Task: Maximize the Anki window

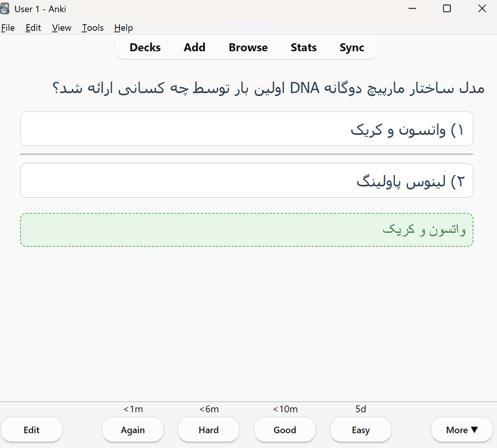Action: (x=447, y=8)
